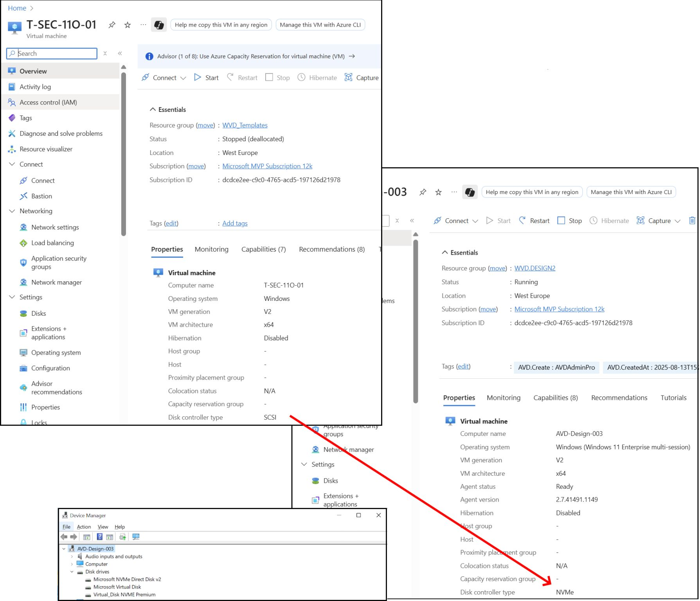Click 'Help me copy this VM' in -003 window
This screenshot has height=601, width=700.
532,192
